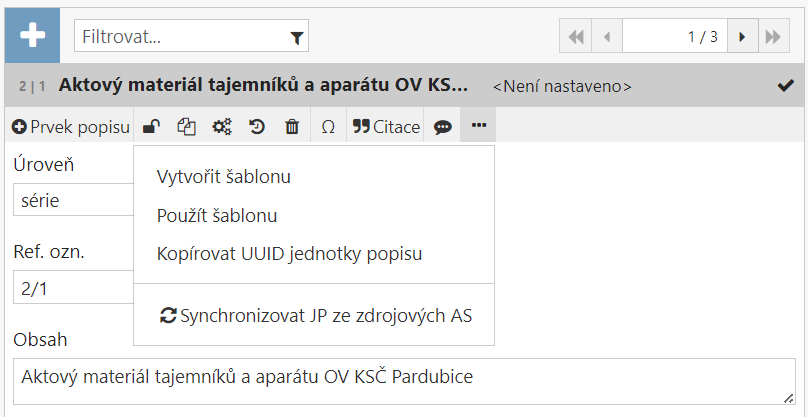Viewport: 808px width, 417px height.
Task: Go to the next record arrow
Action: click(x=742, y=37)
